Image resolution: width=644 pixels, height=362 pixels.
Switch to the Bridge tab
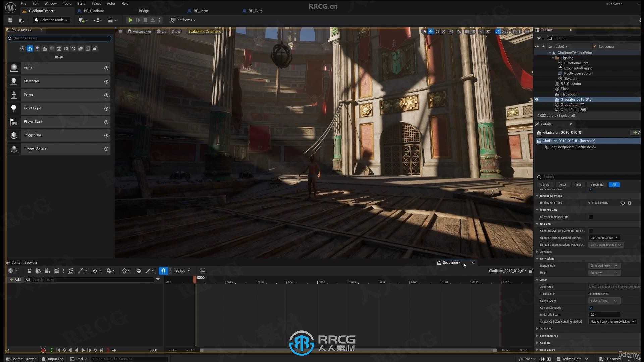[x=144, y=11]
